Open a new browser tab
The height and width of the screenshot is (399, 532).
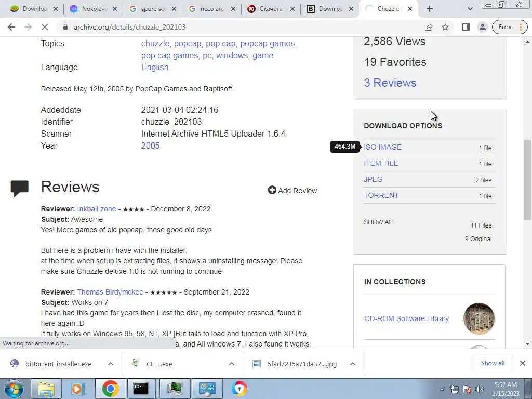[x=430, y=9]
